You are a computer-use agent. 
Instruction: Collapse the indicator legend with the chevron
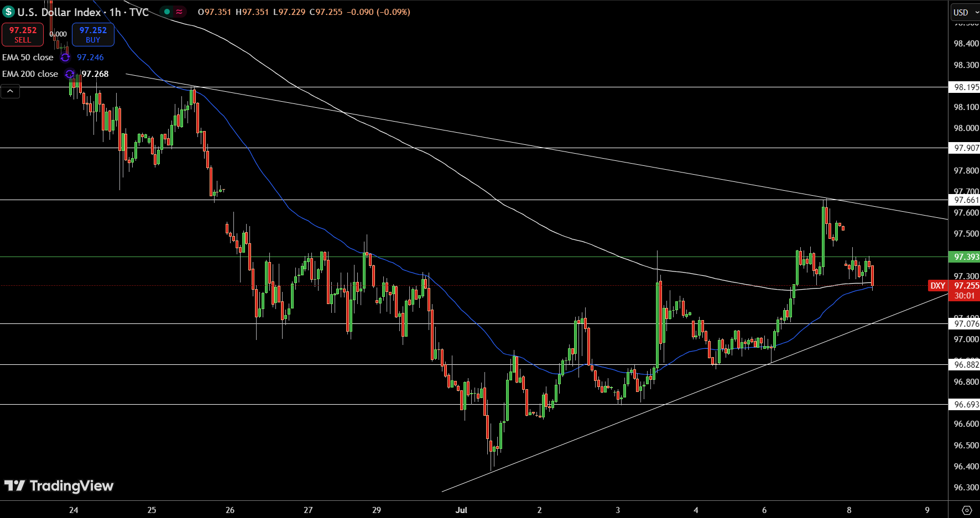pos(10,91)
